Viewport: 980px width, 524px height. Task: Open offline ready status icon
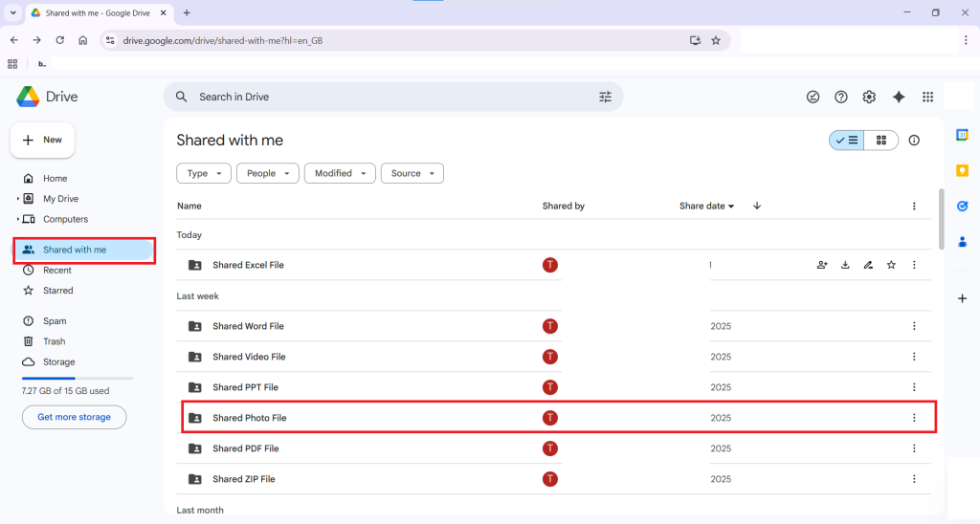coord(813,97)
